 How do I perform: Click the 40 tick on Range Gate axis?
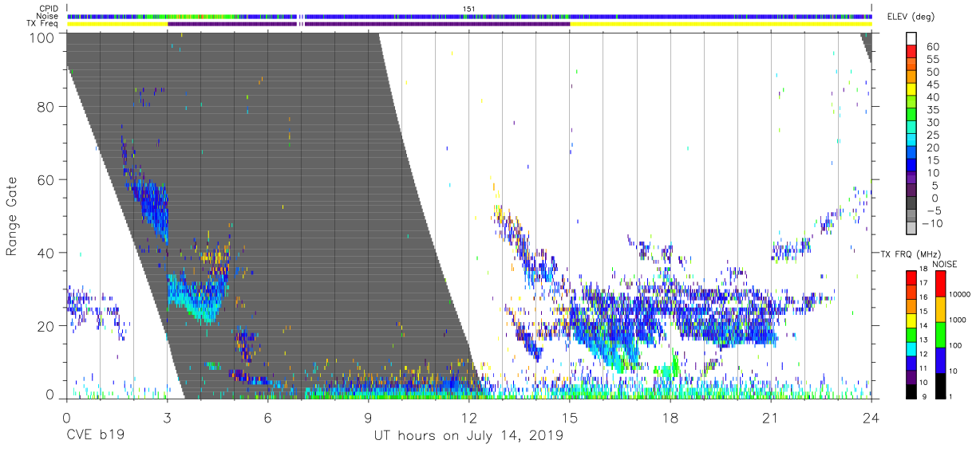pyautogui.click(x=45, y=253)
